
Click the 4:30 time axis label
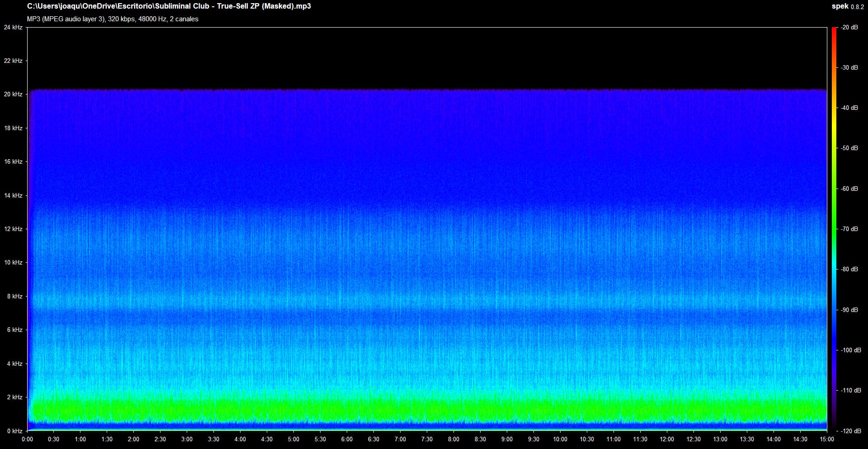pos(267,439)
